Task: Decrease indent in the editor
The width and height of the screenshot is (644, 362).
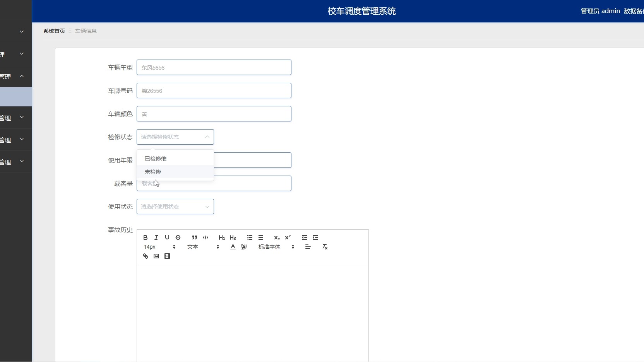Action: tap(305, 237)
